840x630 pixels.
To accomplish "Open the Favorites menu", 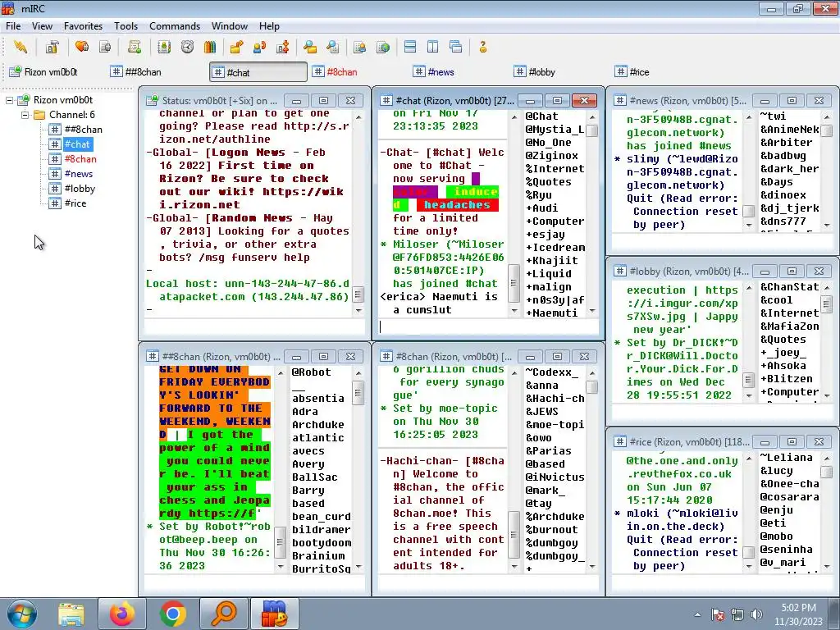I will (83, 25).
